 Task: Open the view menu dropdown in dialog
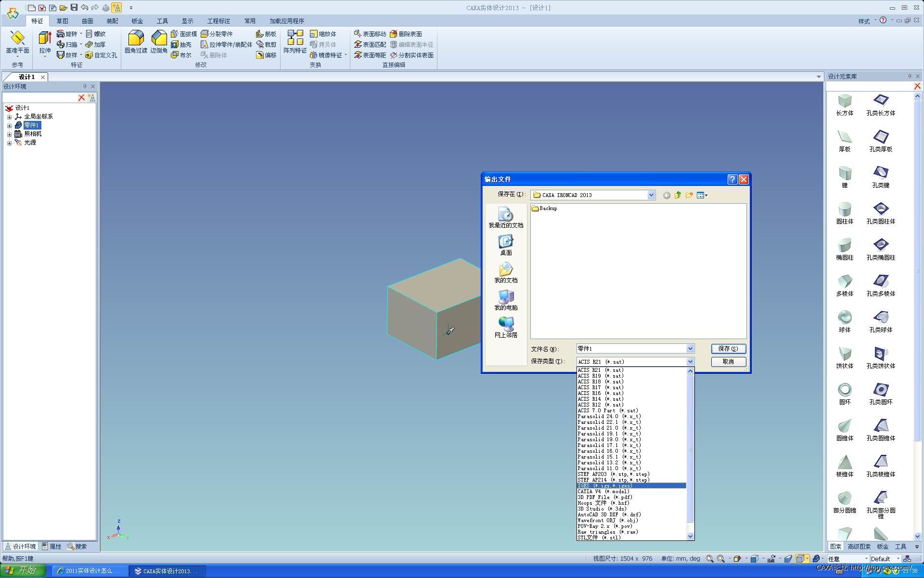tap(702, 195)
